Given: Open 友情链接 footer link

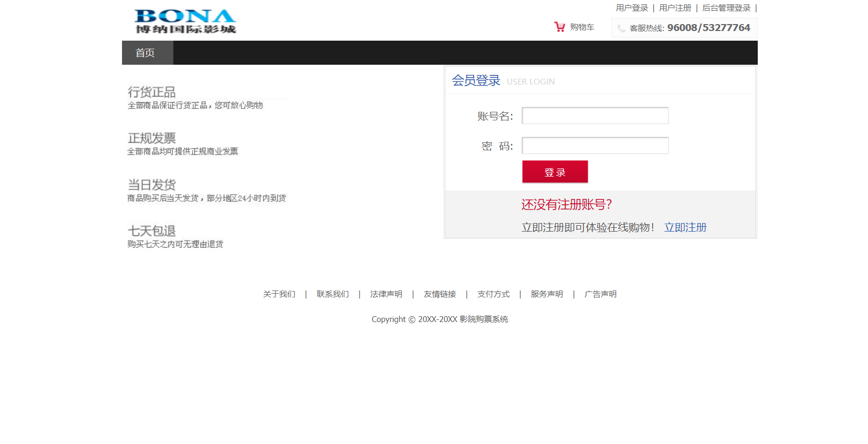Looking at the screenshot, I should tap(439, 294).
